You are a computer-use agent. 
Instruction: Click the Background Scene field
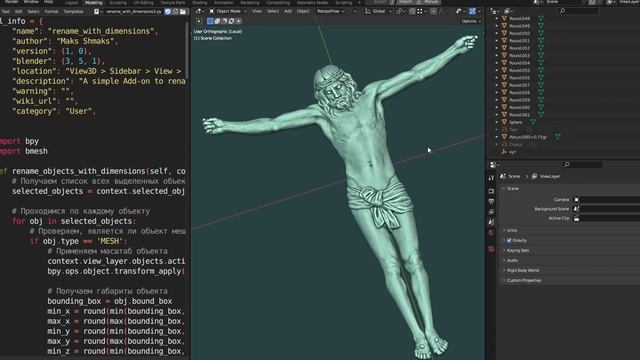(x=607, y=209)
